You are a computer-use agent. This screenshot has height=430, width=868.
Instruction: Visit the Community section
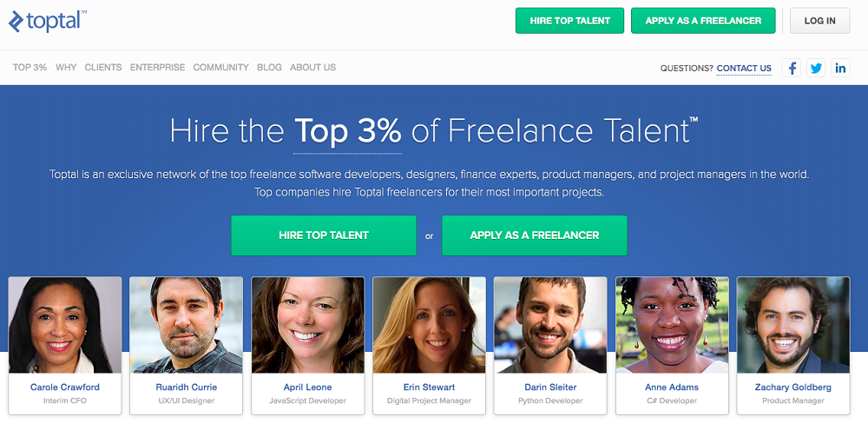(x=220, y=68)
